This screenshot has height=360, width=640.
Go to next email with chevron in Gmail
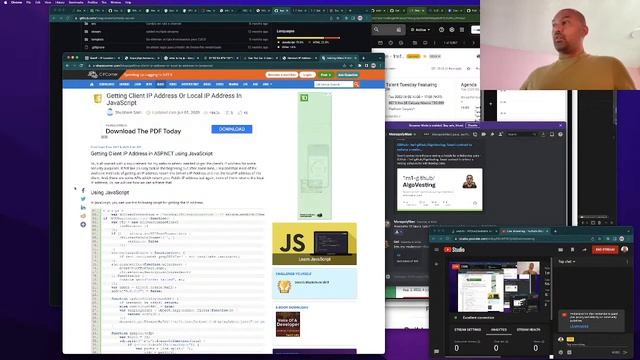pos(474,42)
